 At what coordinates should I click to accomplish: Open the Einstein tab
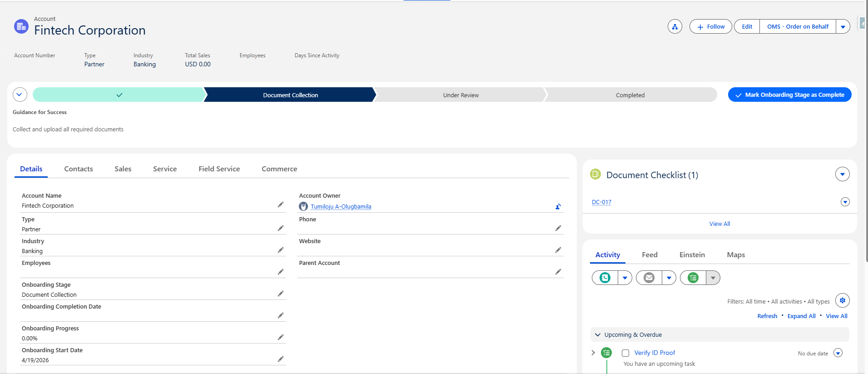coord(692,255)
